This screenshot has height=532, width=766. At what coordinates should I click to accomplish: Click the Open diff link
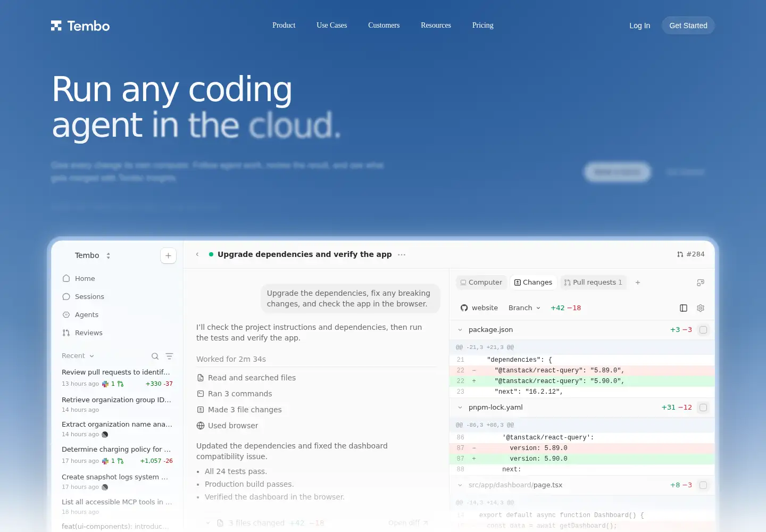[408, 523]
